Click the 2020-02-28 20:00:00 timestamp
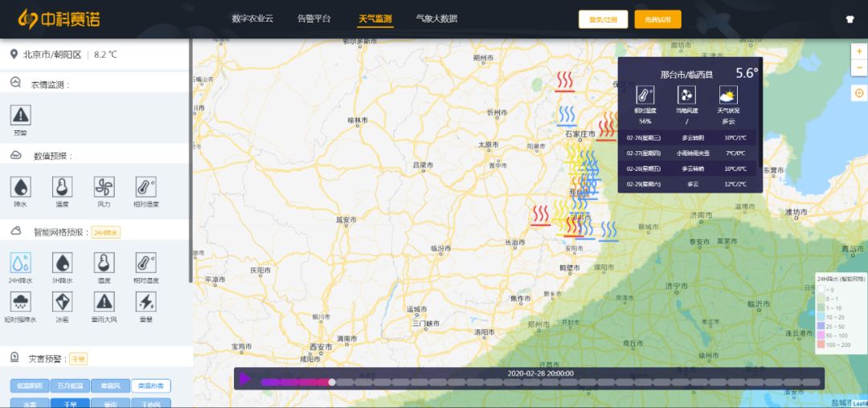The height and width of the screenshot is (408, 868). [540, 373]
